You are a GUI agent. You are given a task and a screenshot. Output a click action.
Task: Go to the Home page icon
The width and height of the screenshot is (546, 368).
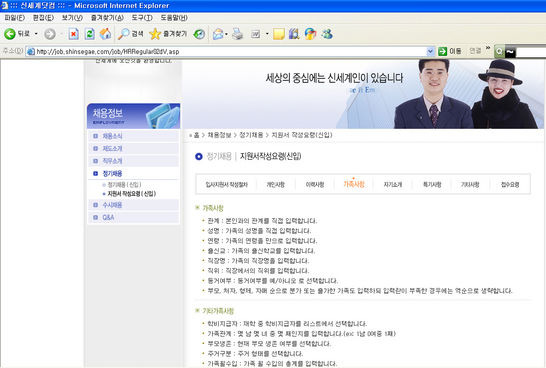pyautogui.click(x=105, y=34)
